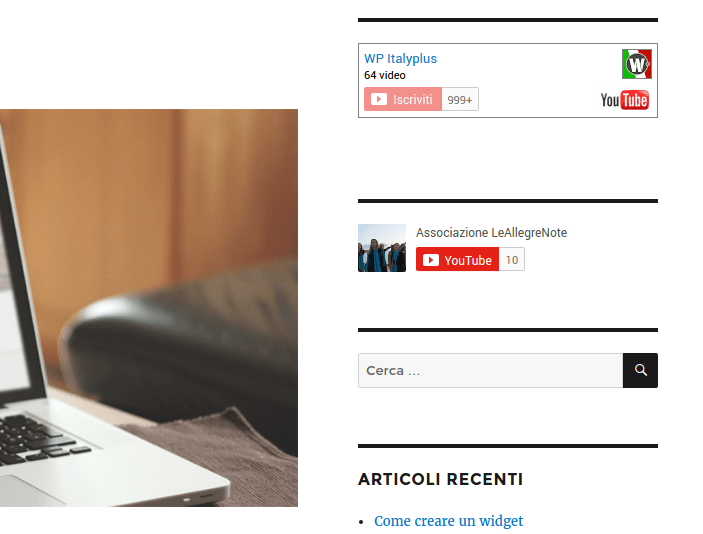Image resolution: width=703 pixels, height=534 pixels.
Task: Click the 64 video count text
Action: 385,75
